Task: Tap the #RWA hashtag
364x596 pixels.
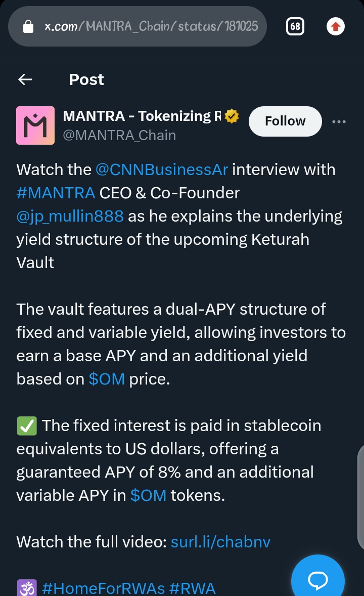Action: pyautogui.click(x=193, y=588)
